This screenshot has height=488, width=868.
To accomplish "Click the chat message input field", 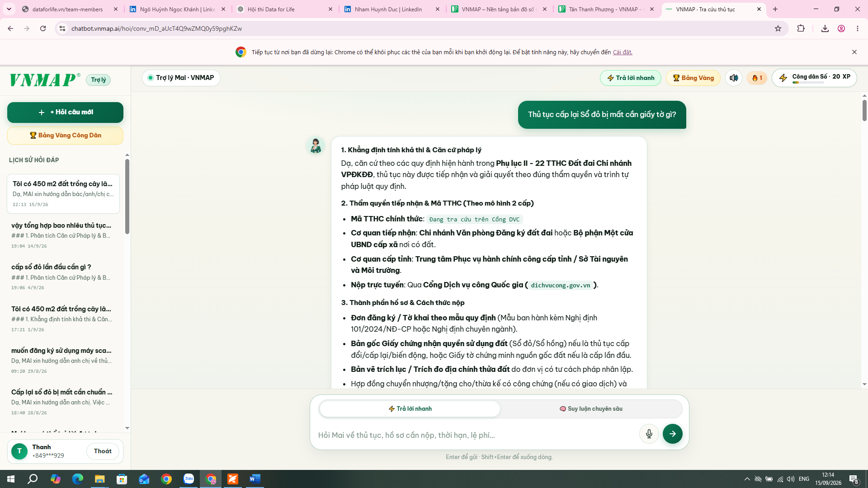I will pos(477,435).
